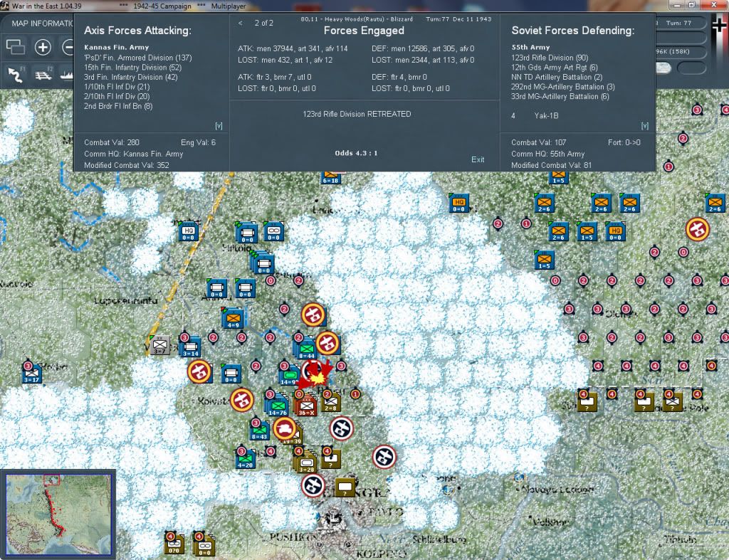Click "'PsD' Fin. Armored Division (137)"
This screenshot has height=560, width=729.
(137, 58)
